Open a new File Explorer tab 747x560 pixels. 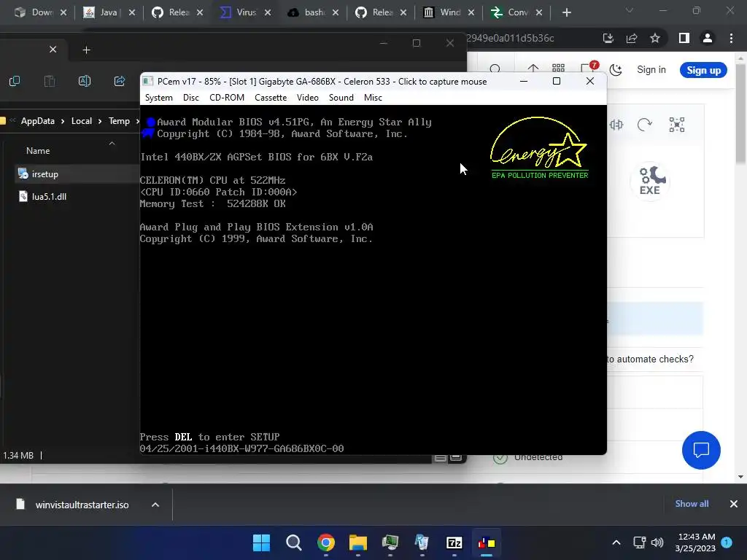point(86,50)
